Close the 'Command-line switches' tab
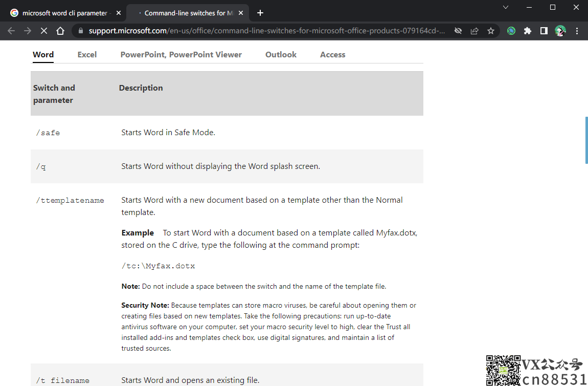The width and height of the screenshot is (588, 386). [x=241, y=13]
